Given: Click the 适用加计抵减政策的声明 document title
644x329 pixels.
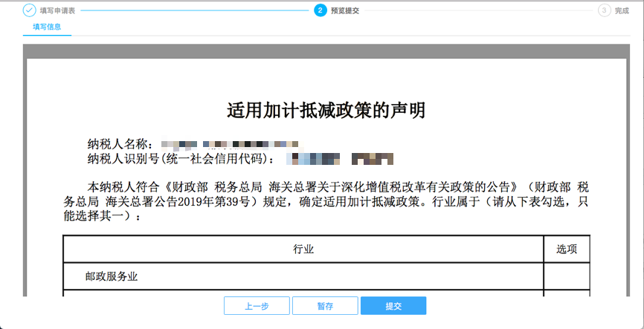Looking at the screenshot, I should 326,111.
